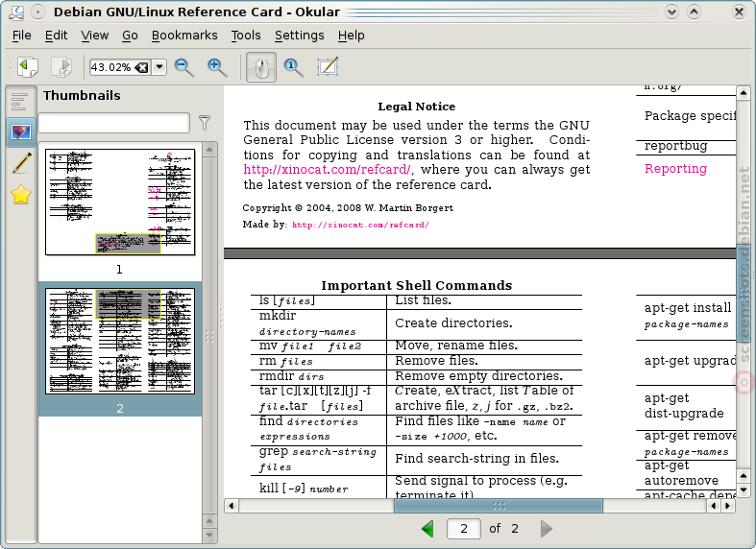This screenshot has width=756, height=549.
Task: Open the View menu
Action: [94, 36]
